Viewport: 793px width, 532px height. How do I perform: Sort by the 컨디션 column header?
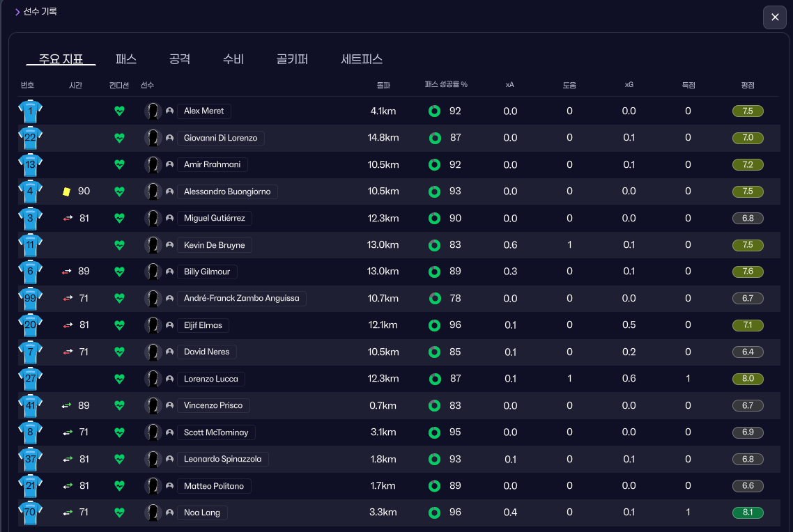pyautogui.click(x=119, y=86)
